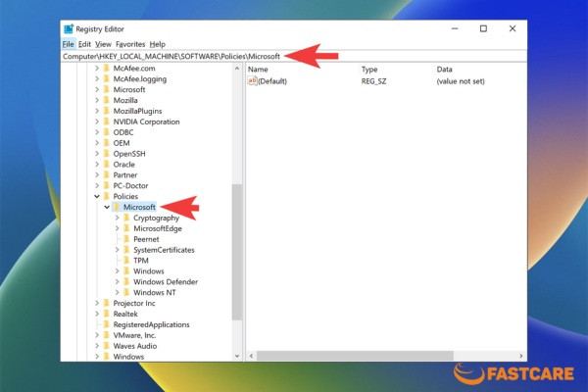The width and height of the screenshot is (588, 392).
Task: Select the Partner folder icon
Action: coord(107,174)
